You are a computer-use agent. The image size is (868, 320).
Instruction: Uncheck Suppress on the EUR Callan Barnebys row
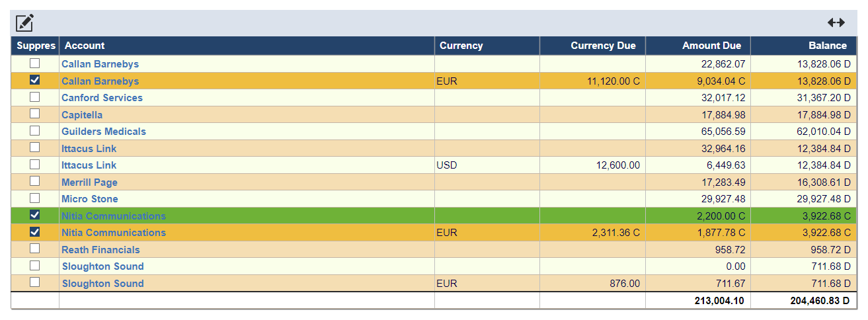tap(34, 80)
